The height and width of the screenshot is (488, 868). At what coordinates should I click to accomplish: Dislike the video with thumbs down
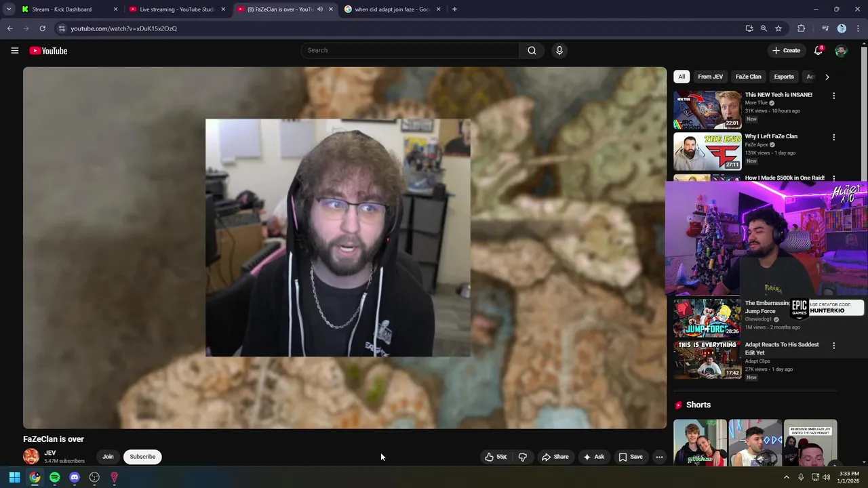point(523,457)
